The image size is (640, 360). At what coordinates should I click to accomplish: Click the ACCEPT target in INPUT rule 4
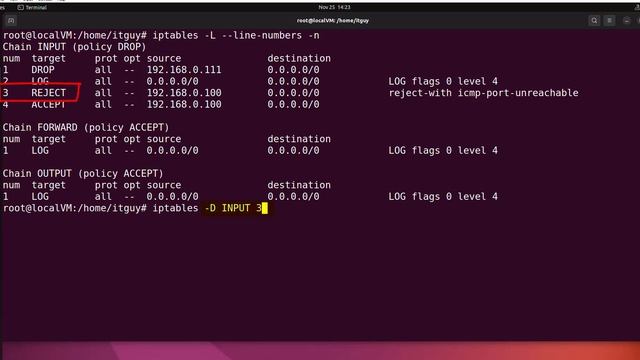(x=49, y=104)
